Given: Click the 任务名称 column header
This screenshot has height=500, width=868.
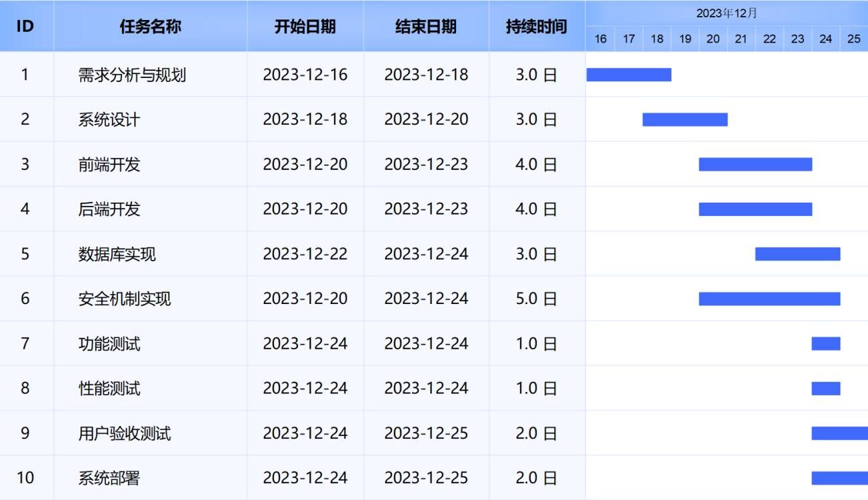Looking at the screenshot, I should [x=150, y=27].
